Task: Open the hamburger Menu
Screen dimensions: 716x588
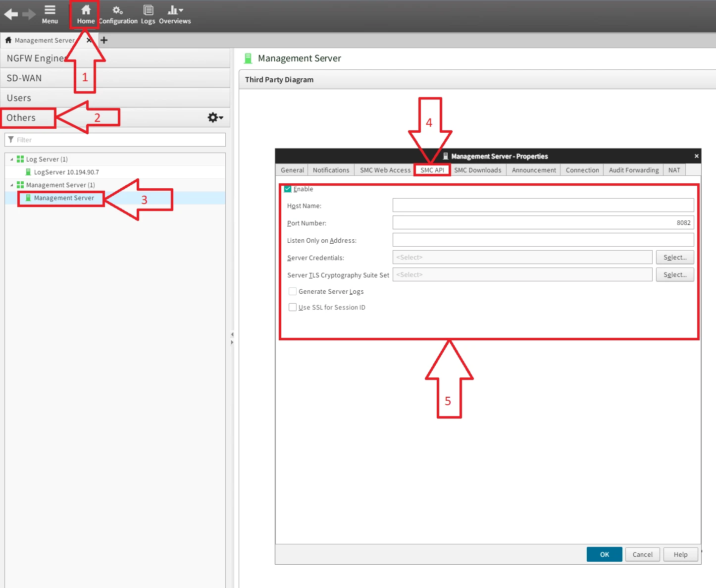Action: pos(50,14)
